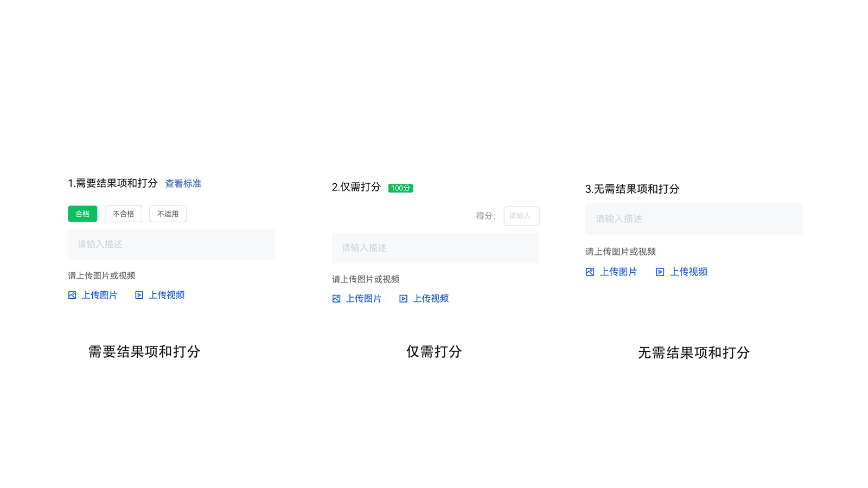The image size is (868, 488).
Task: Click the video upload icon in section 3
Action: [659, 272]
